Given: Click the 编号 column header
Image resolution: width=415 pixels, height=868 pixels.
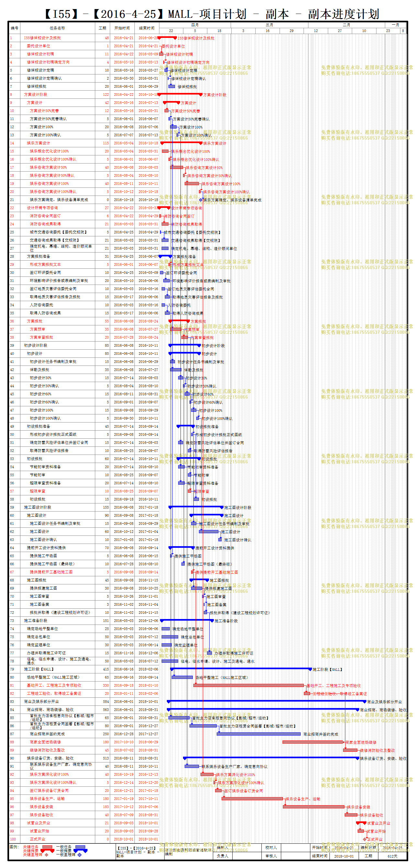Looking at the screenshot, I should pyautogui.click(x=15, y=28).
